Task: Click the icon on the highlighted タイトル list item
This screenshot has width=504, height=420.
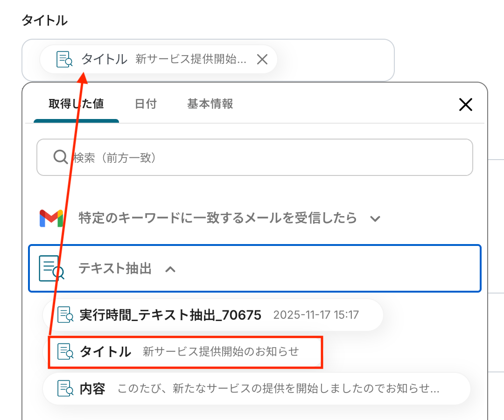Action: (65, 351)
